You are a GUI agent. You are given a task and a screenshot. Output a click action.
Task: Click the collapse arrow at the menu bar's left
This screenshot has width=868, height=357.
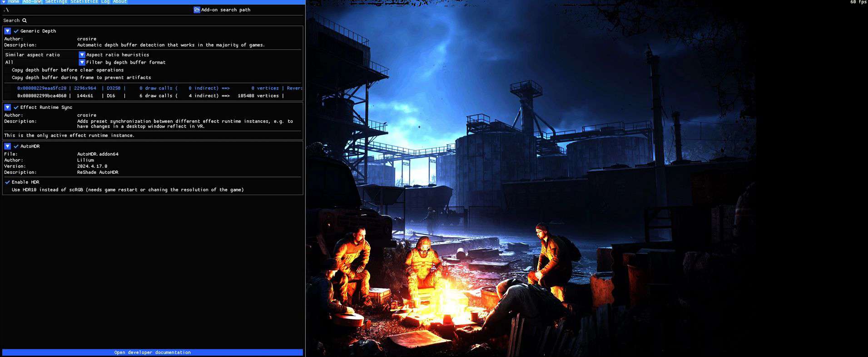4,2
